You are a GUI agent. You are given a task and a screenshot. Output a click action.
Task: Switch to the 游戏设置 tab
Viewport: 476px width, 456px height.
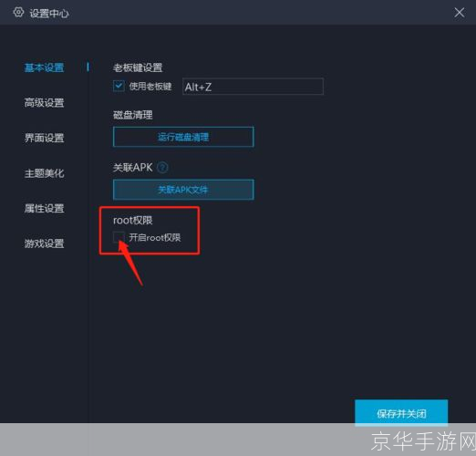44,244
